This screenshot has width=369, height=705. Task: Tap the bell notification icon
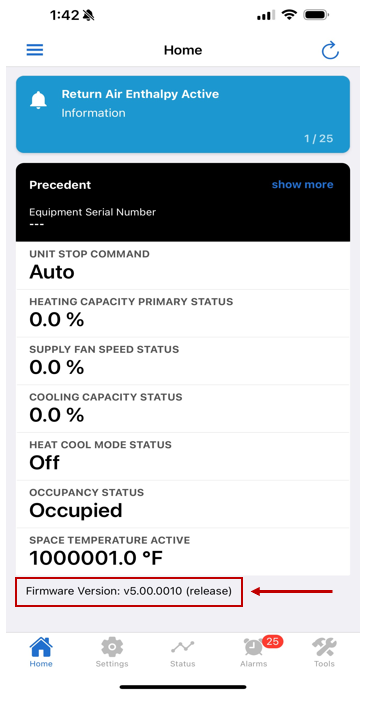pos(38,100)
